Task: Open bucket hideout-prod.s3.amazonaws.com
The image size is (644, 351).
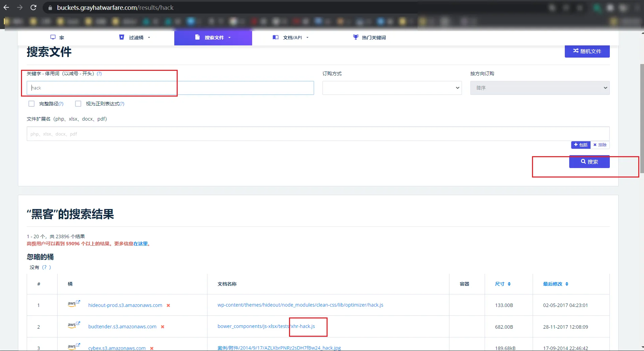Action: click(x=125, y=305)
